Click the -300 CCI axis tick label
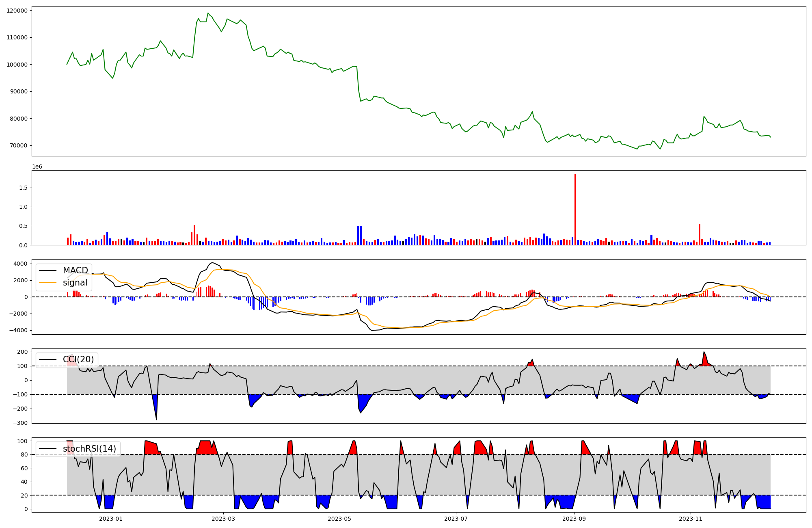 (19, 423)
